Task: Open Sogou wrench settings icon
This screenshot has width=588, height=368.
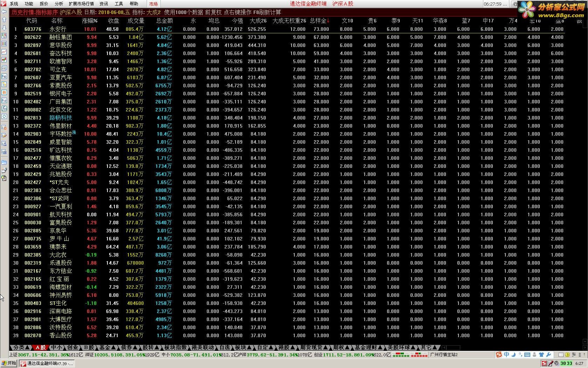Action: [x=548, y=355]
